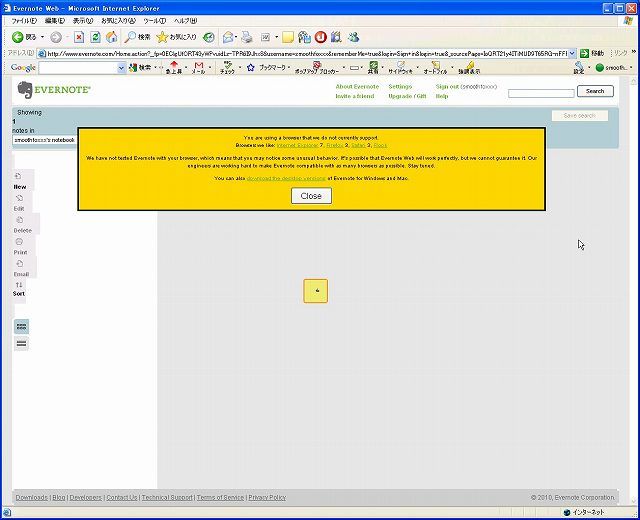Screen dimensions: 640x520
Task: Expand the 設定 dropdown arrow
Action: point(589,68)
